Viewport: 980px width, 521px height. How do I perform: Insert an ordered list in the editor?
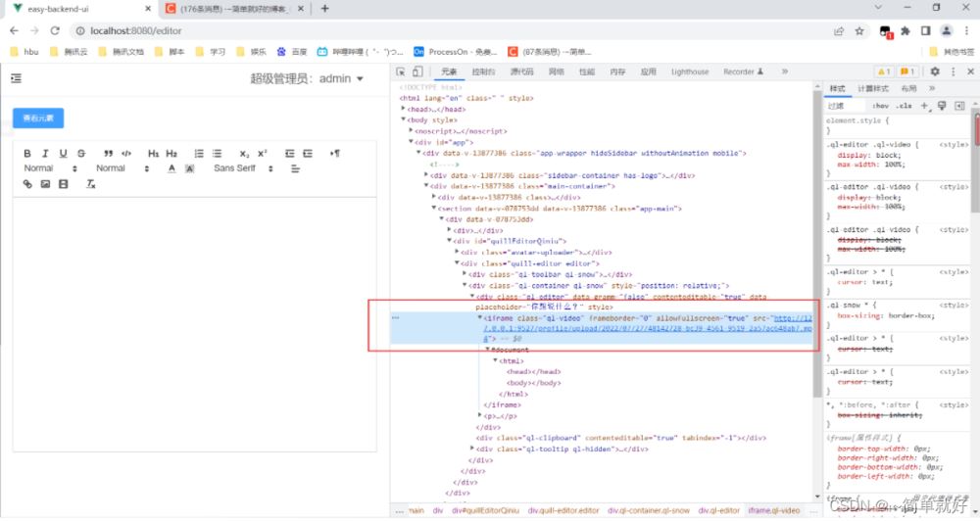pos(198,154)
